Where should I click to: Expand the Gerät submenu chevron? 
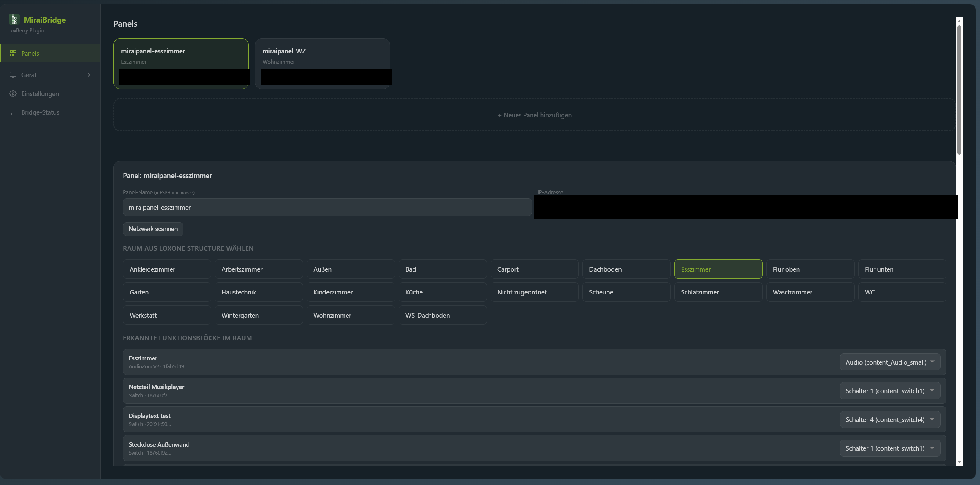point(89,75)
